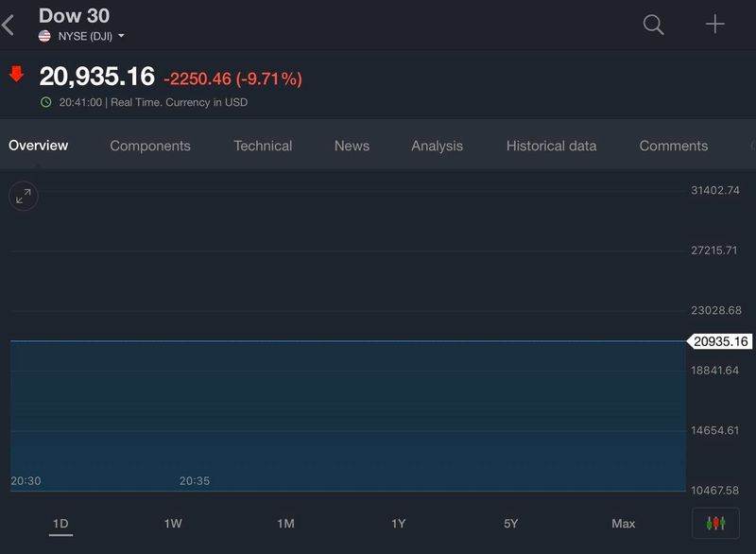Screen dimensions: 756x554
Task: Switch chart range to 1M
Action: click(285, 524)
